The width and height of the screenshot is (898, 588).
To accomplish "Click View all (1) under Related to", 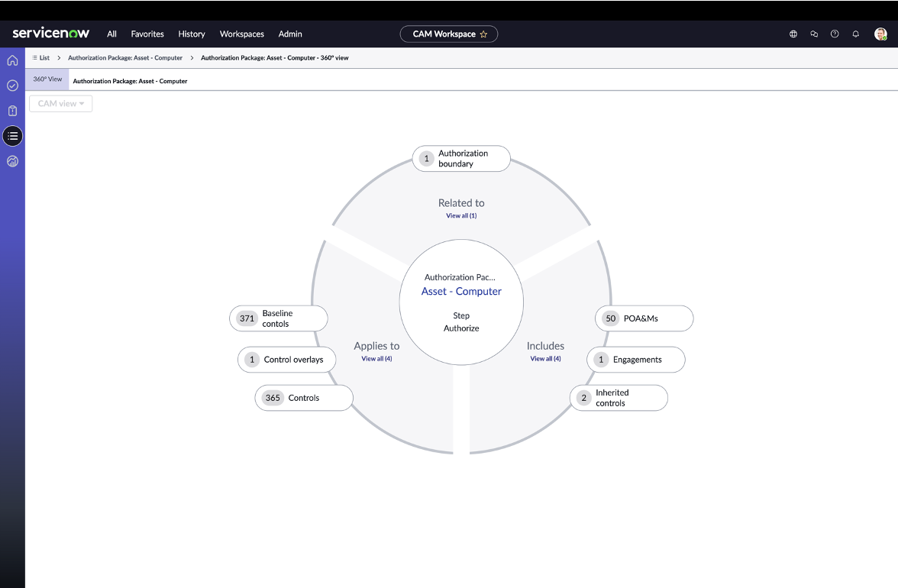I will (x=461, y=216).
